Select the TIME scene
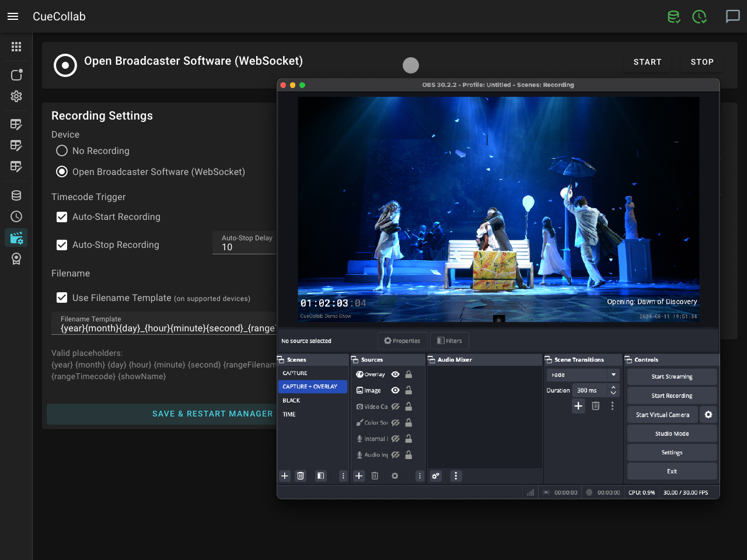This screenshot has height=560, width=747. click(313, 415)
